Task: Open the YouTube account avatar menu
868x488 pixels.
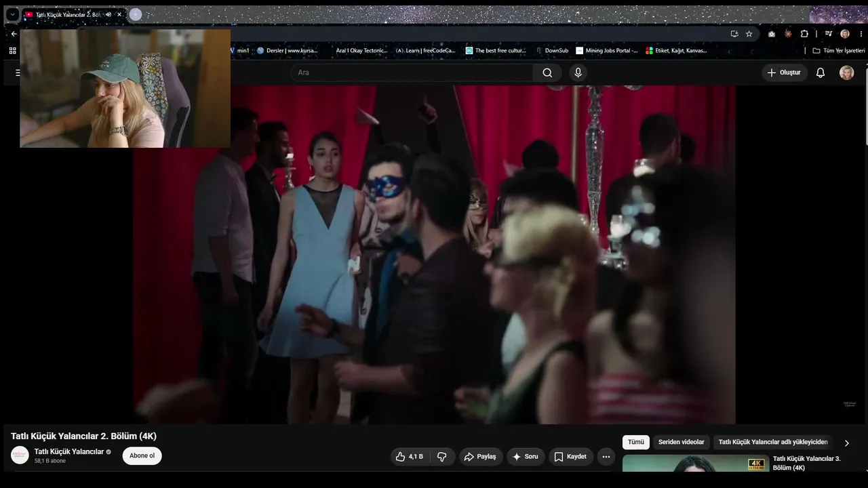Action: pos(847,73)
